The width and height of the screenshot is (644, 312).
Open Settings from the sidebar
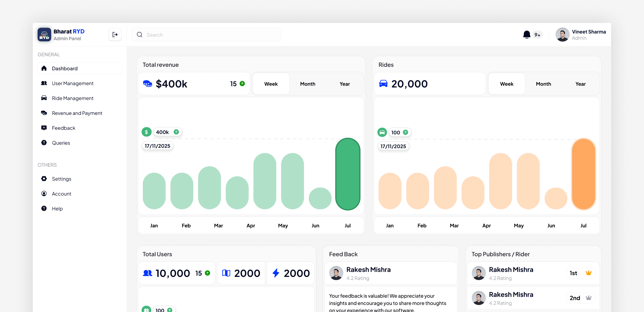(x=80, y=179)
